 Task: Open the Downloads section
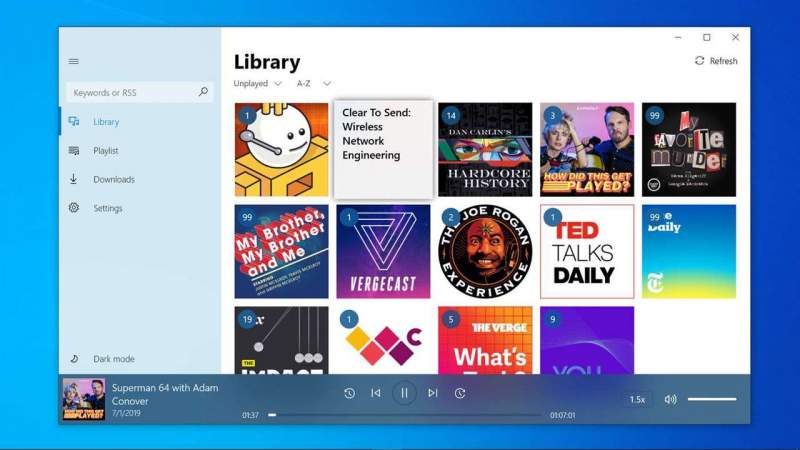[140, 179]
